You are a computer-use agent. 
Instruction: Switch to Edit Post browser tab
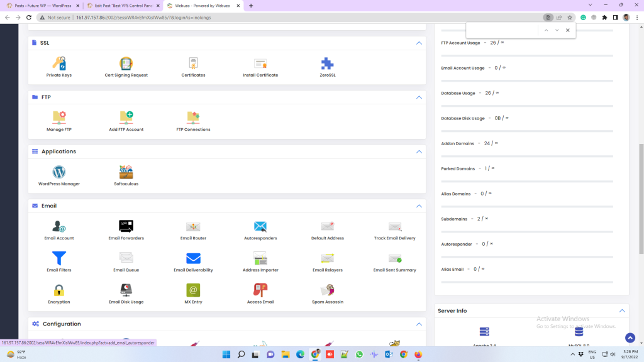(x=123, y=6)
